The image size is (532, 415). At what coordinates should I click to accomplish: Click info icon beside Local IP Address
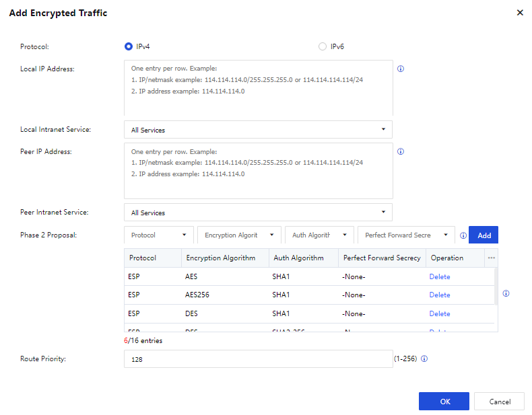click(x=401, y=69)
